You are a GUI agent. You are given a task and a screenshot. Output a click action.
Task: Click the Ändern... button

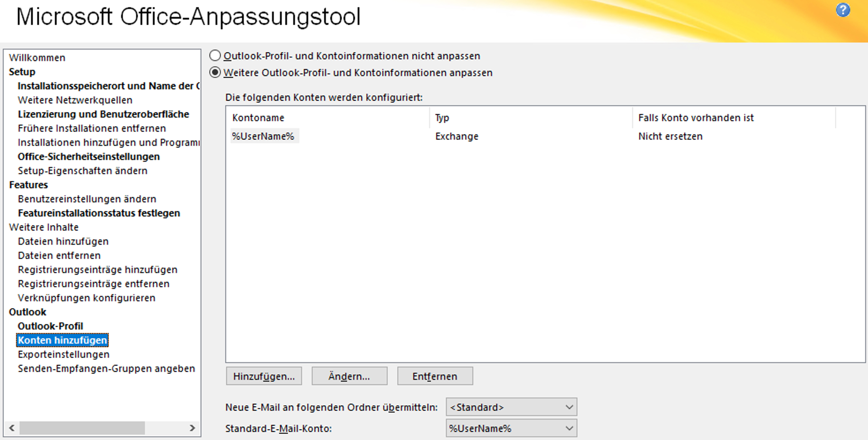[x=349, y=376]
